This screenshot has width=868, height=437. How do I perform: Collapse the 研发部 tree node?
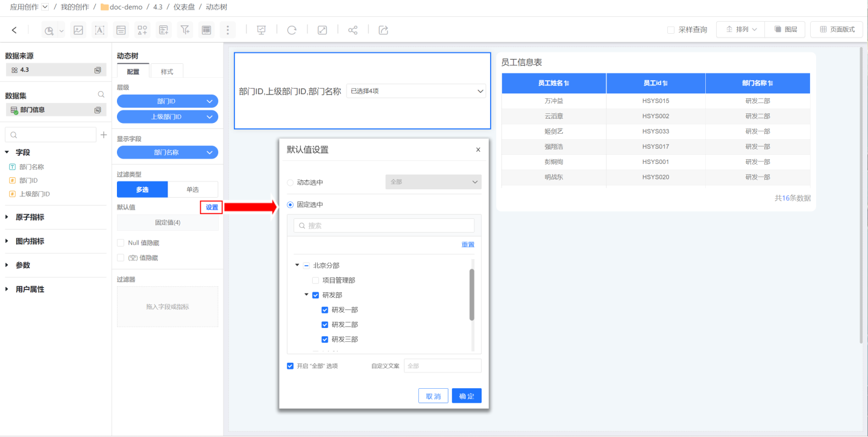click(x=307, y=295)
